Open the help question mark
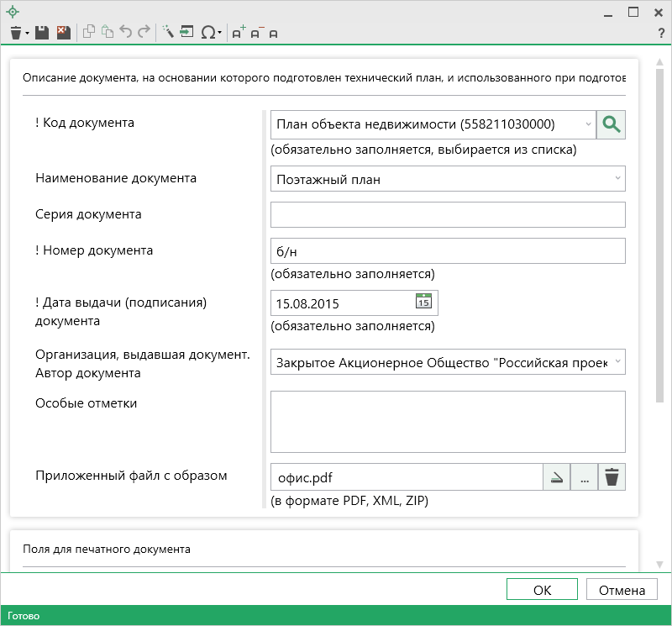 click(660, 33)
